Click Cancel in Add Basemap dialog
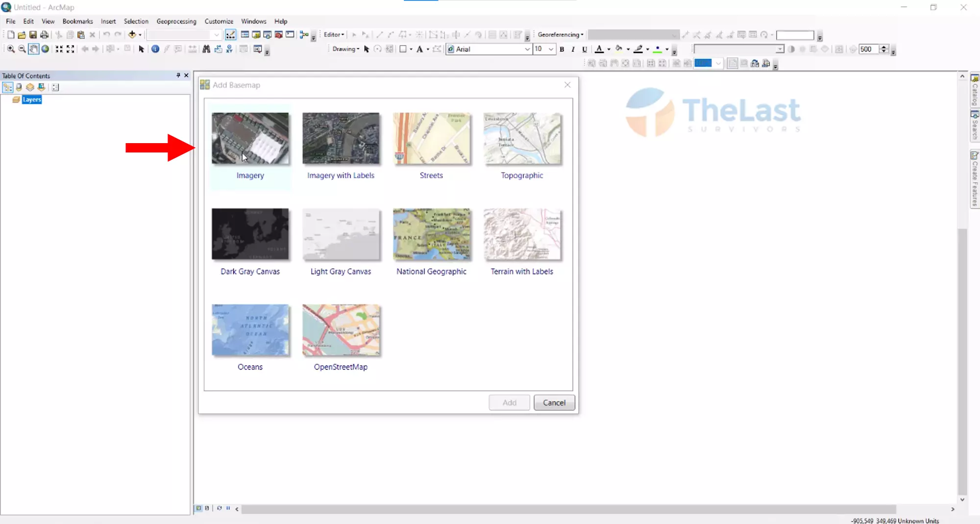980x524 pixels. (x=554, y=402)
